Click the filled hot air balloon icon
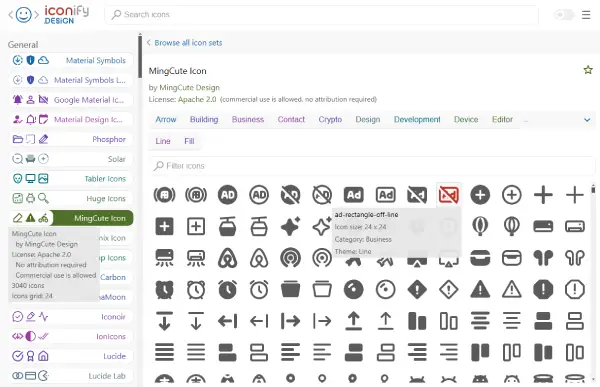Image resolution: width=600 pixels, height=387 pixels. 480,226
